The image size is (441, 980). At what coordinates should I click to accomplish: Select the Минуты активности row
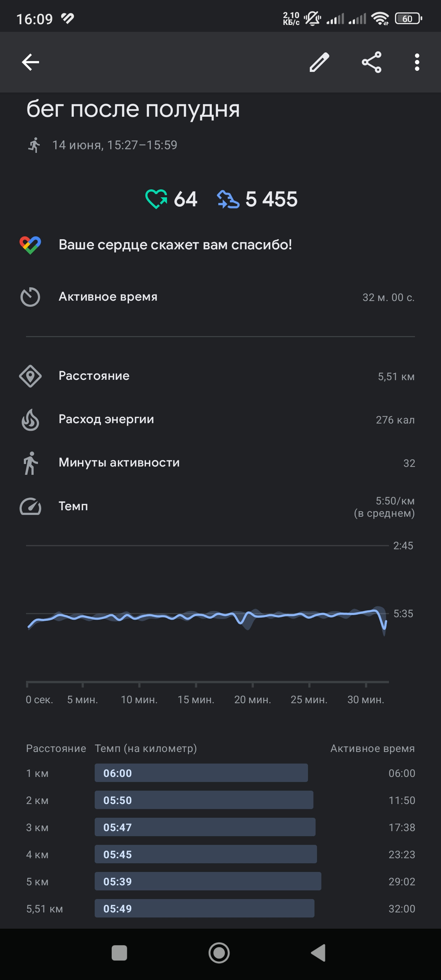click(x=220, y=463)
